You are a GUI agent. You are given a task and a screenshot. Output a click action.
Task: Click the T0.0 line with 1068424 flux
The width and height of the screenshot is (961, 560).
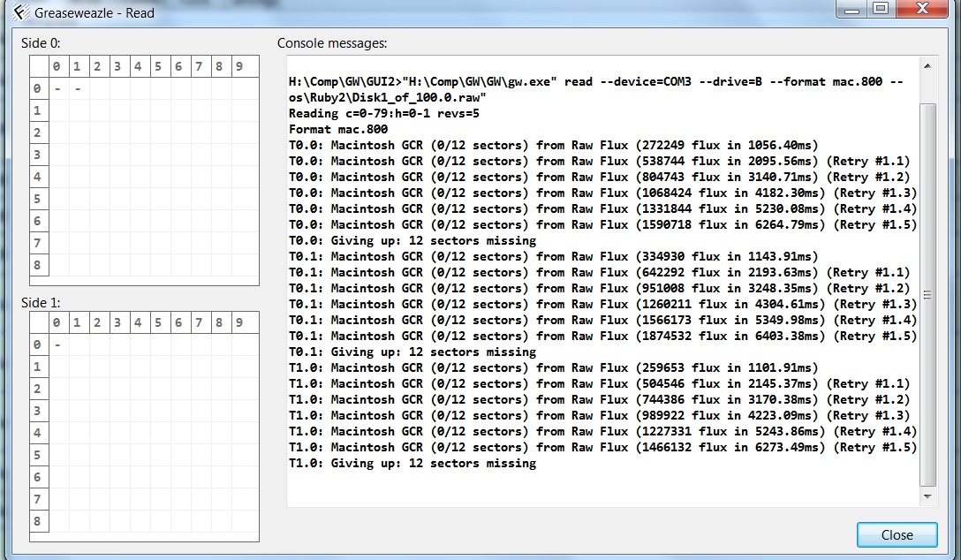[x=603, y=193]
